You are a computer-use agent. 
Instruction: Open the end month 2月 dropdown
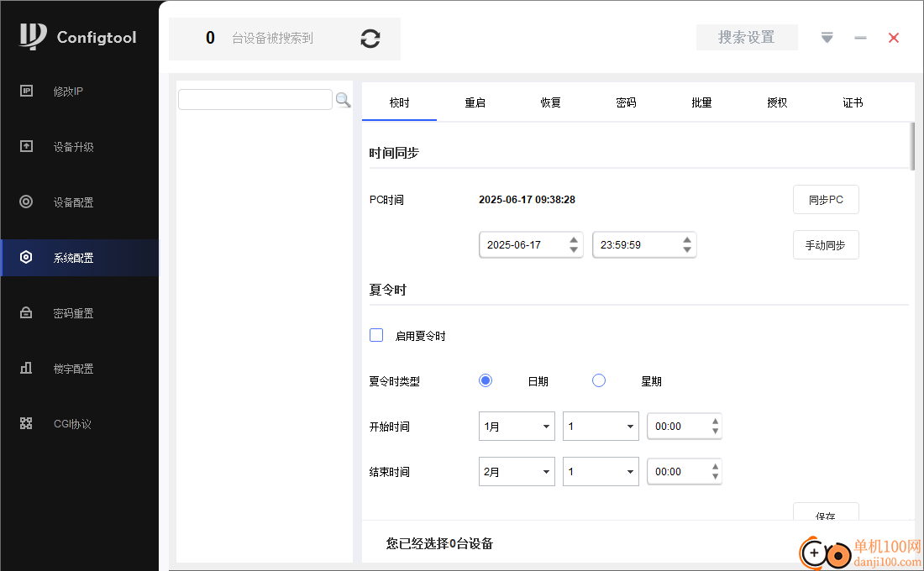coord(517,471)
